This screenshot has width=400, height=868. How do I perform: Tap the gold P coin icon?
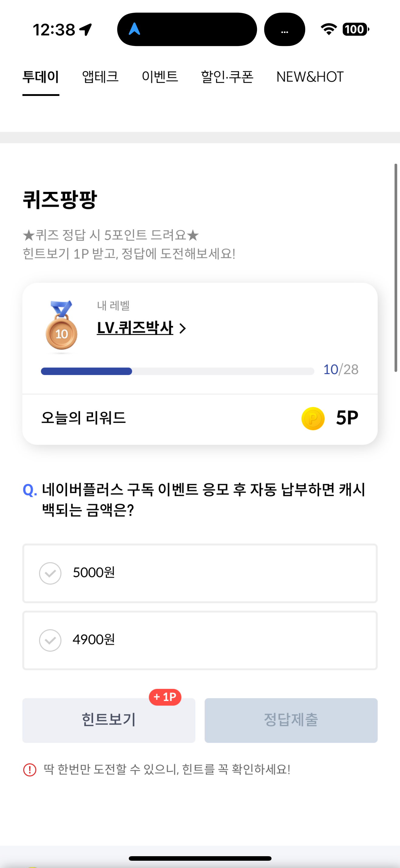[x=313, y=419]
